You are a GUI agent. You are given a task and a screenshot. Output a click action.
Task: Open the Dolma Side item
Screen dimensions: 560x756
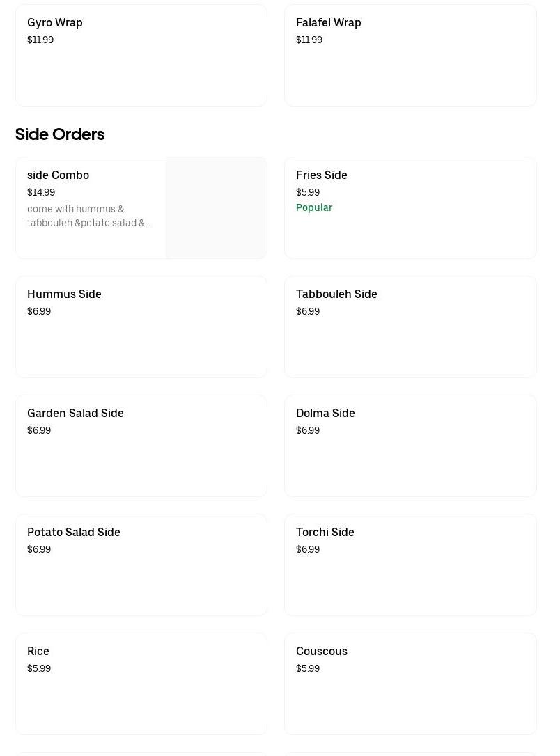[x=410, y=446]
